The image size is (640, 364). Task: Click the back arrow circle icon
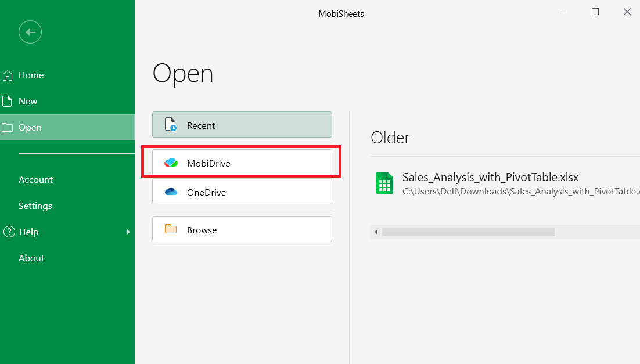point(30,32)
